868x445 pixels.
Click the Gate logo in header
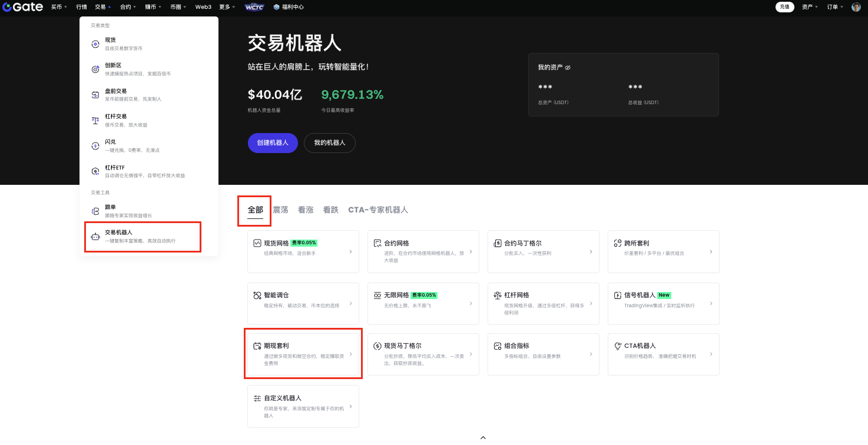point(22,7)
